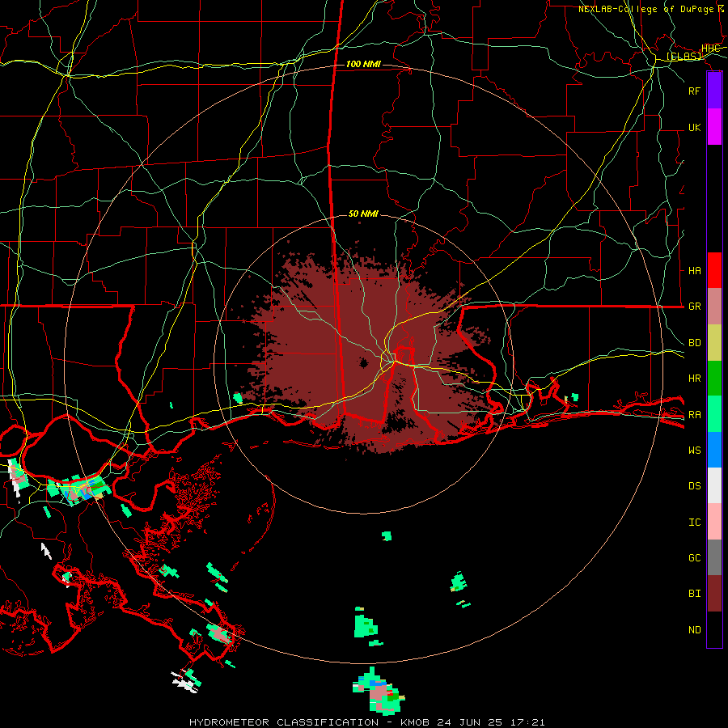Click the 'HR' legend label

(695, 379)
